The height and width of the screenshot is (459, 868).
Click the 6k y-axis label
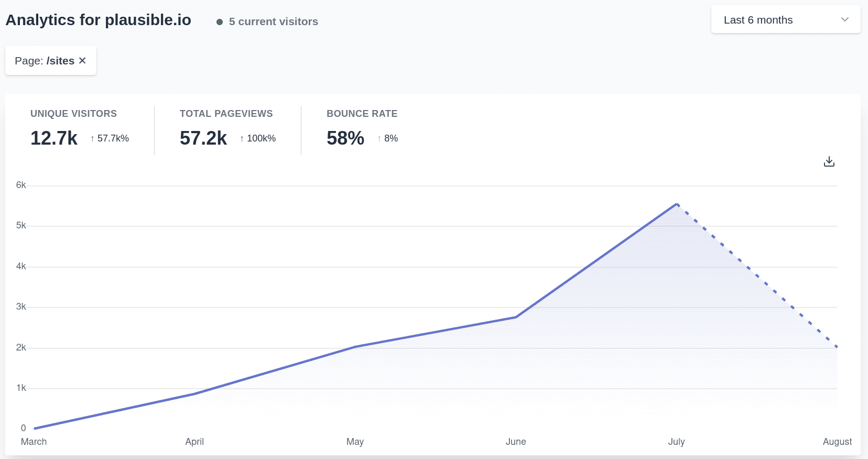[x=21, y=185]
